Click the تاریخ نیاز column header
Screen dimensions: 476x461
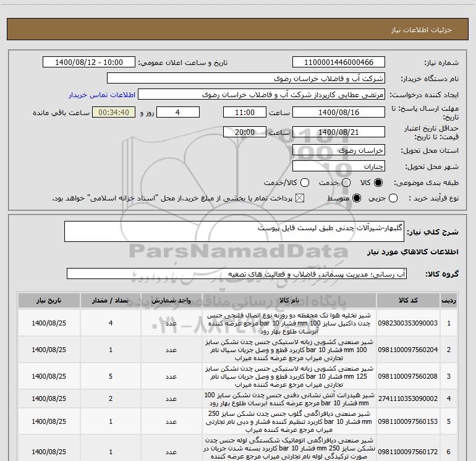pos(49,300)
